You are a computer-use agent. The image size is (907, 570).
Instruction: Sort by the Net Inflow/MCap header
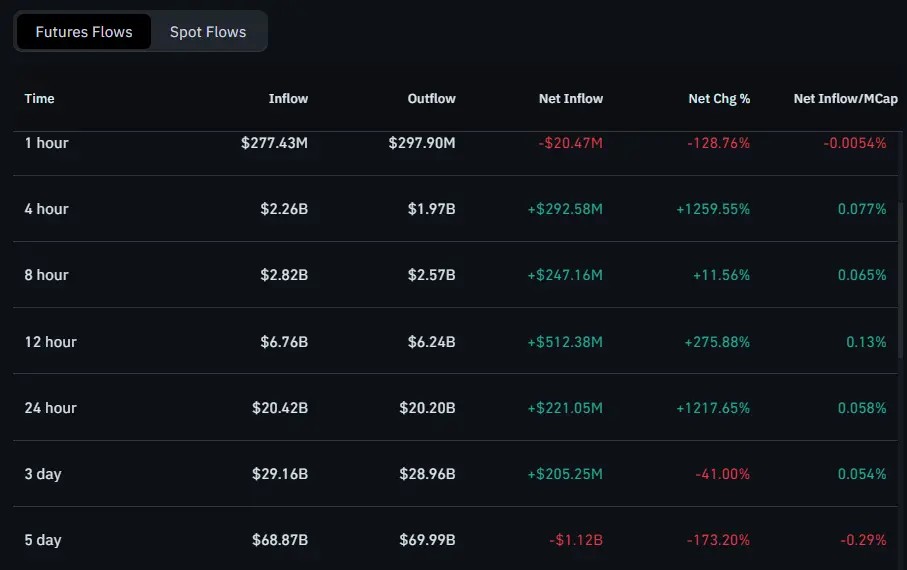pos(845,99)
